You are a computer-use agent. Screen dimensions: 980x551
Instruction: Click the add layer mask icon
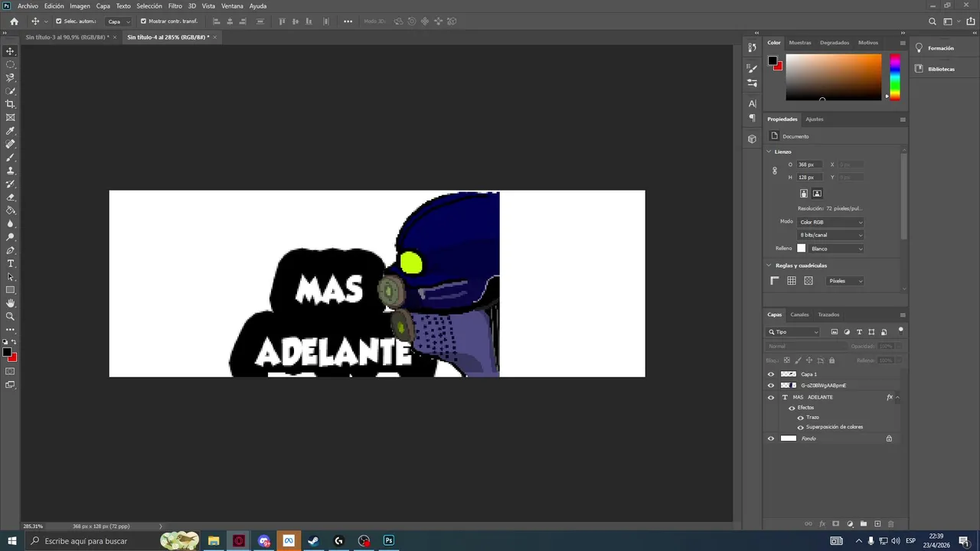tap(836, 524)
